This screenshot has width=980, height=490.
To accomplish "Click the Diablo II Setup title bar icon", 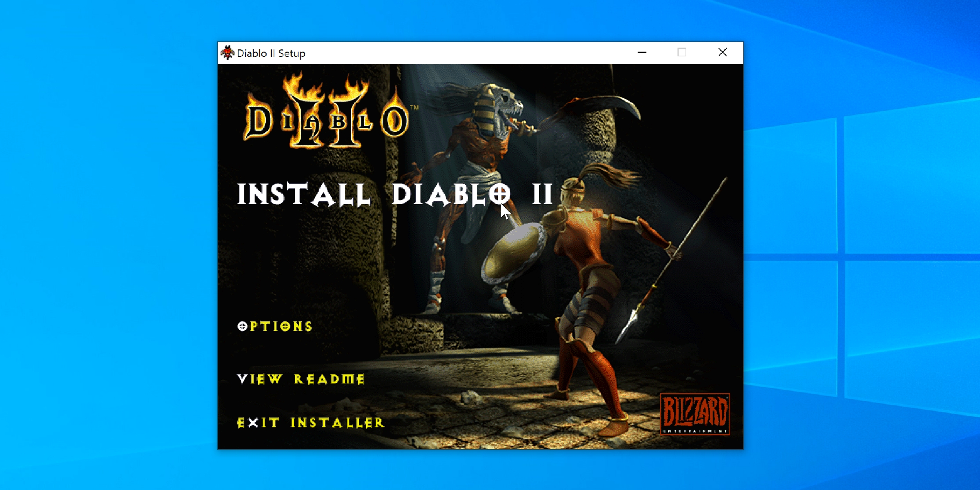I will 227,53.
